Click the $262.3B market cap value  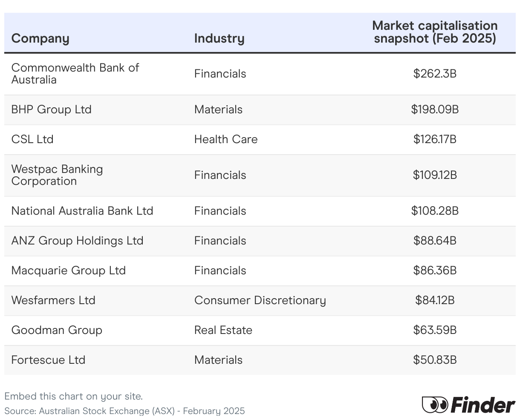[435, 74]
